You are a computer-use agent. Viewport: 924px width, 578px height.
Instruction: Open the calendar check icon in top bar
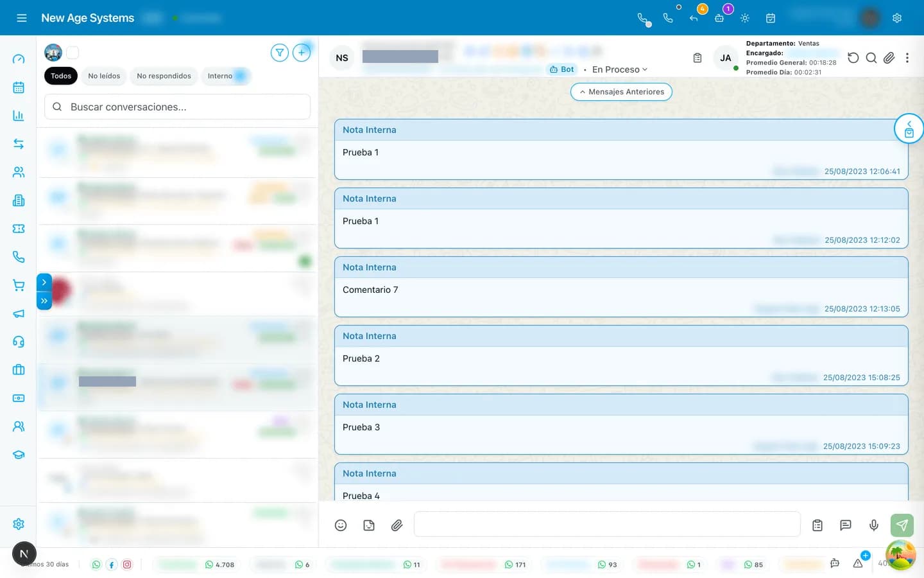pyautogui.click(x=771, y=18)
